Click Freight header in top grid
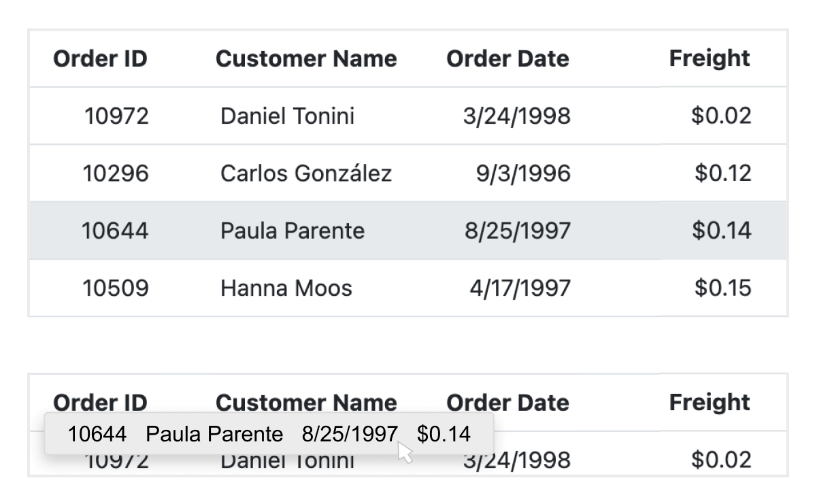Screen dimensions: 817x504 (710, 59)
